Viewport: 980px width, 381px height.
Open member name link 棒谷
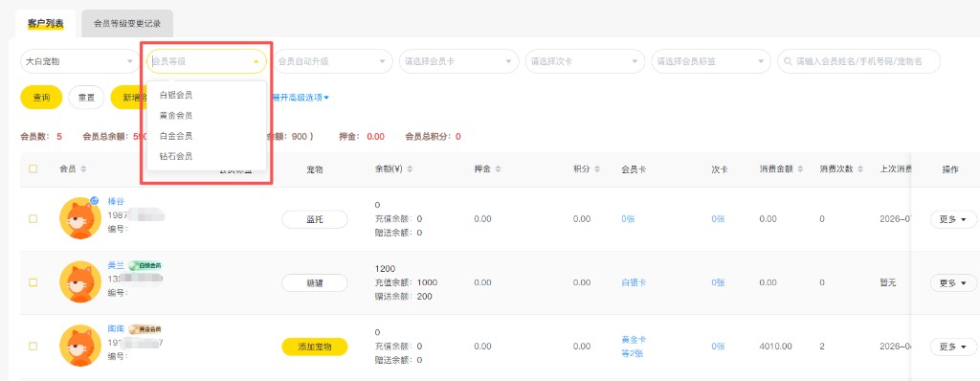(x=116, y=201)
